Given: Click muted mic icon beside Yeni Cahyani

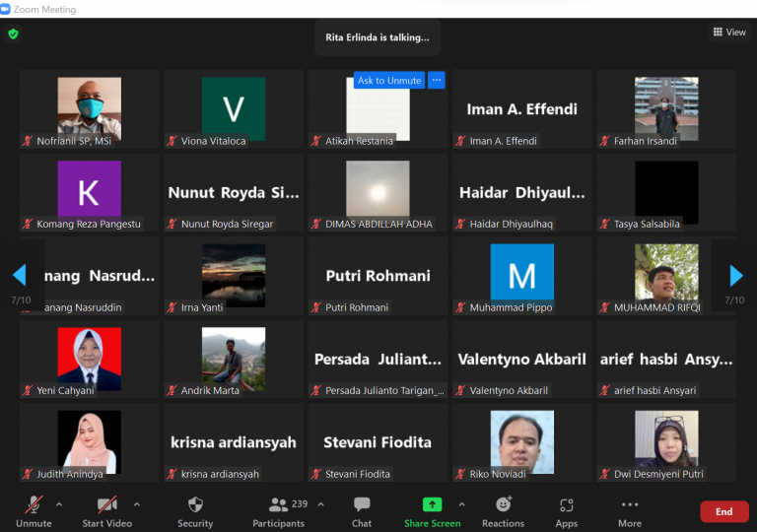Looking at the screenshot, I should pos(28,390).
